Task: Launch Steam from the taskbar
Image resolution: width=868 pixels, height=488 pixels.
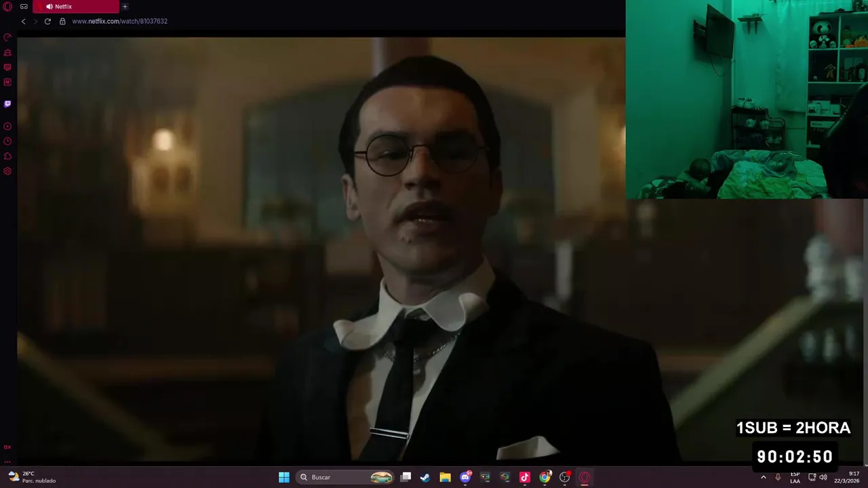Action: 425,477
